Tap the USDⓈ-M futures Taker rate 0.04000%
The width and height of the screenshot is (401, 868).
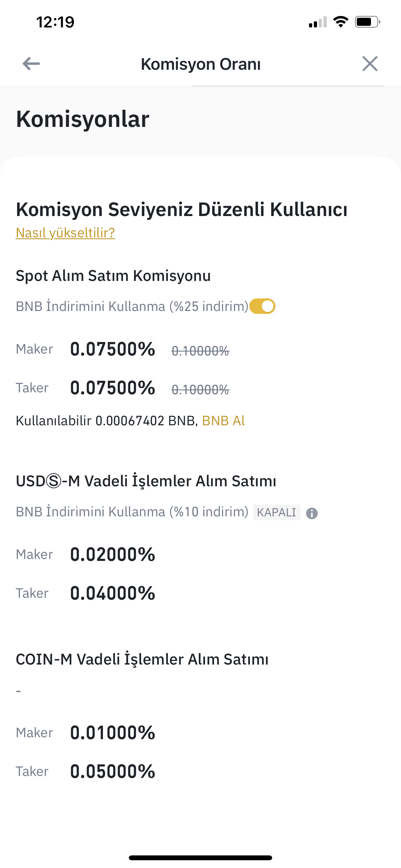pos(113,593)
